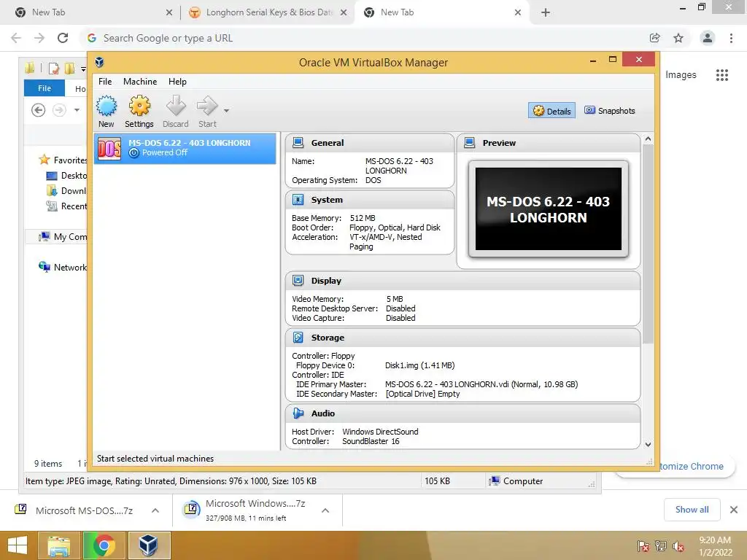Viewport: 747px width, 560px height.
Task: Click the Storage section disk icon
Action: tap(298, 337)
